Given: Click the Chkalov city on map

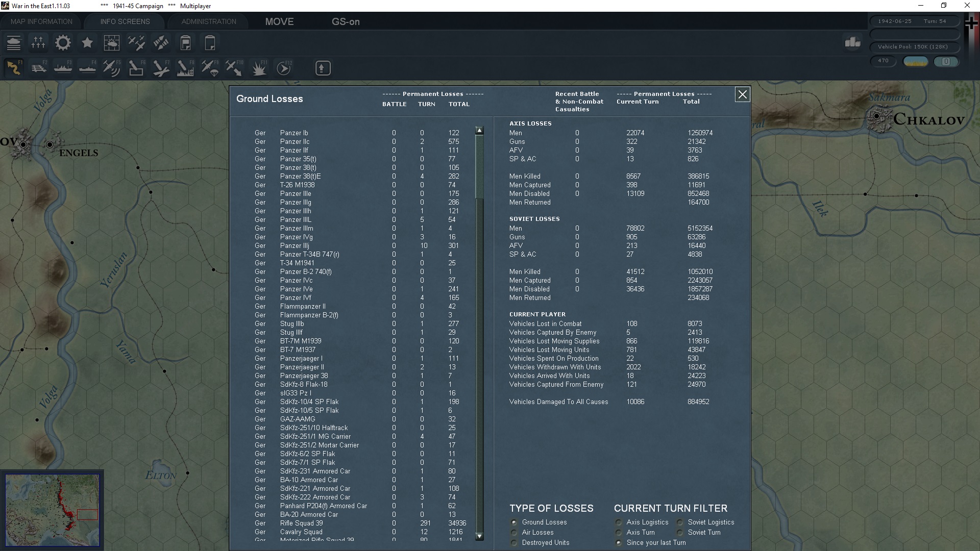Looking at the screenshot, I should [876, 116].
